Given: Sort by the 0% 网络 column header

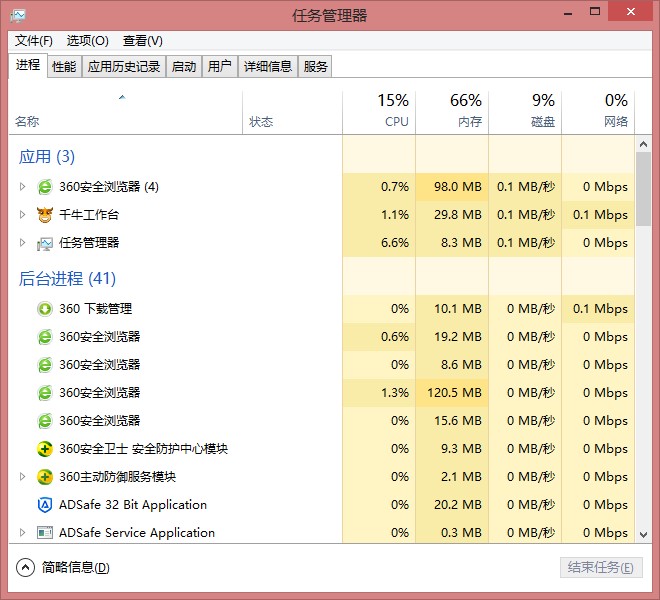Looking at the screenshot, I should [x=598, y=112].
